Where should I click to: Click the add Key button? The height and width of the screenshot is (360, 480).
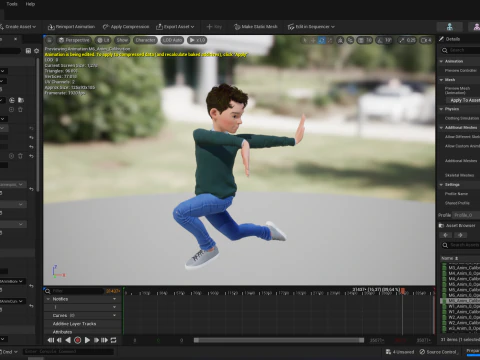214,27
